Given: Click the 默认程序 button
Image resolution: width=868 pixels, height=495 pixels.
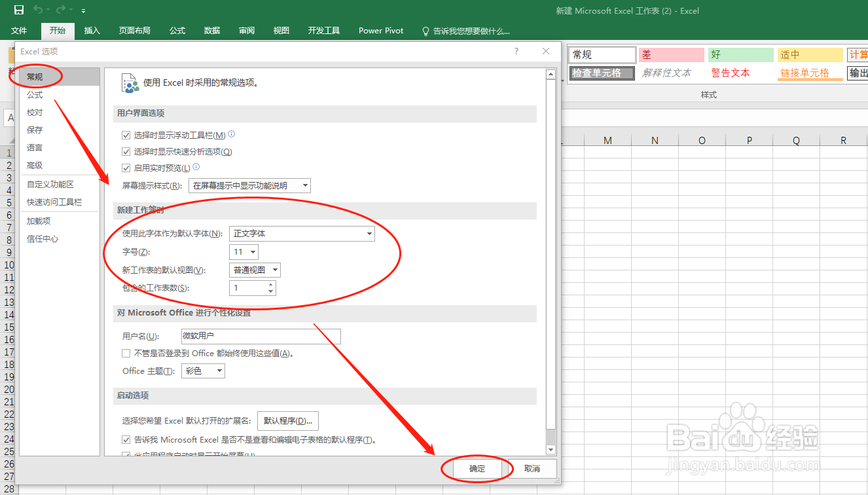Looking at the screenshot, I should pos(287,420).
